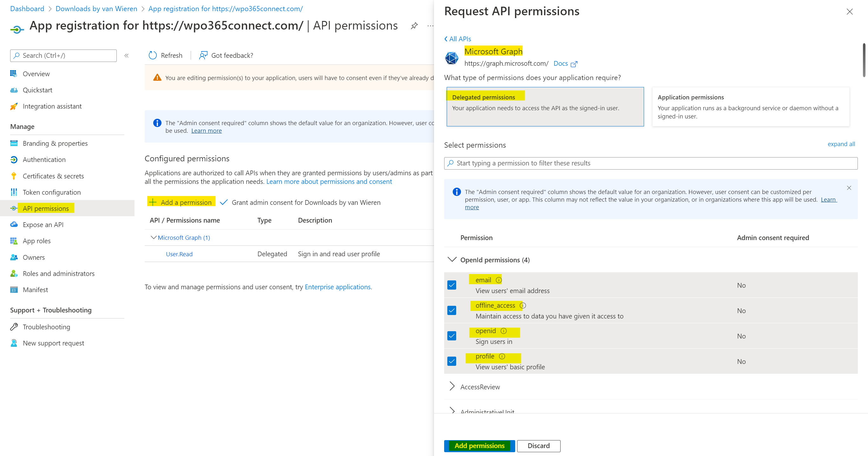This screenshot has height=456, width=868.
Task: Uncheck the email permission checkbox
Action: [451, 285]
